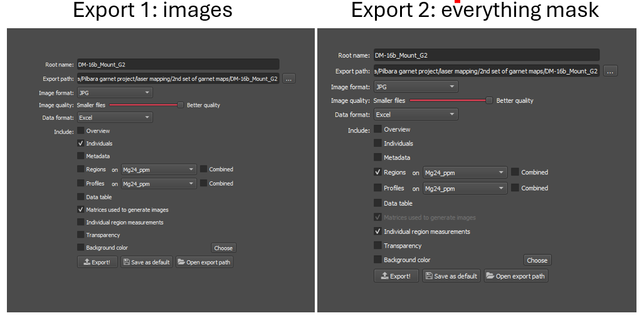This screenshot has height=318, width=644.
Task: Click Image quality slider handle in Export 1
Action: (181, 105)
